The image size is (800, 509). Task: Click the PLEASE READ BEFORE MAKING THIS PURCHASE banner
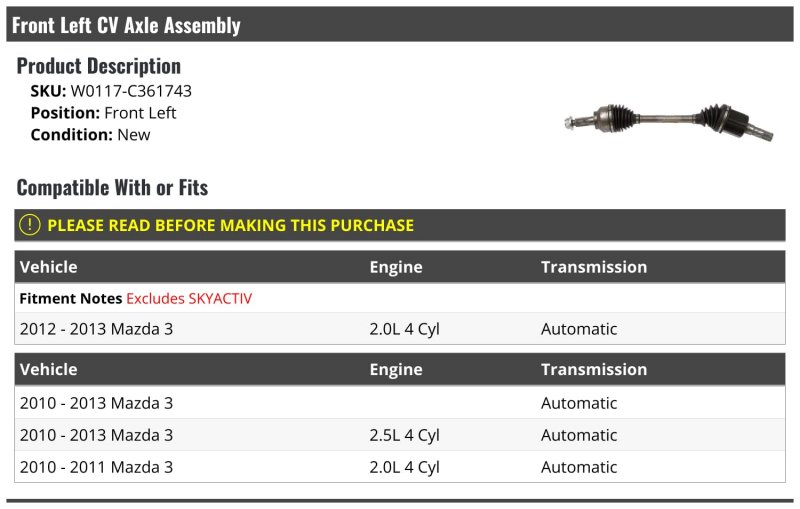tap(400, 225)
